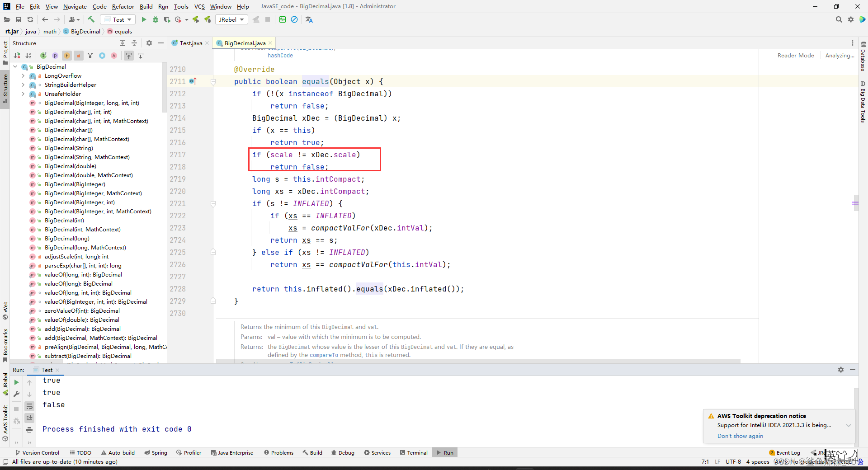The height and width of the screenshot is (470, 868).
Task: Click the Translate icon in toolbar
Action: [309, 19]
